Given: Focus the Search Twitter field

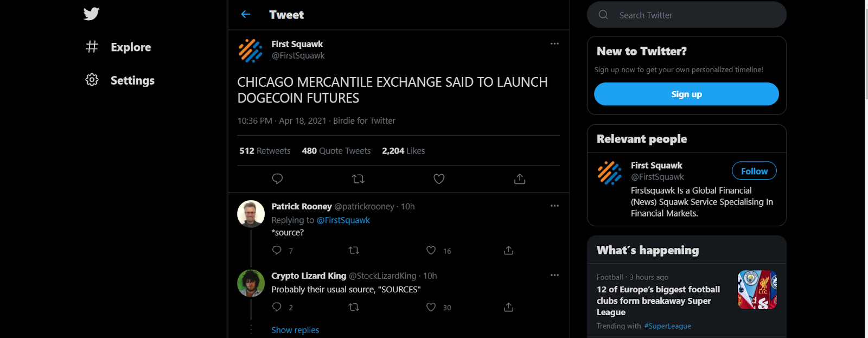Looking at the screenshot, I should click(x=687, y=15).
